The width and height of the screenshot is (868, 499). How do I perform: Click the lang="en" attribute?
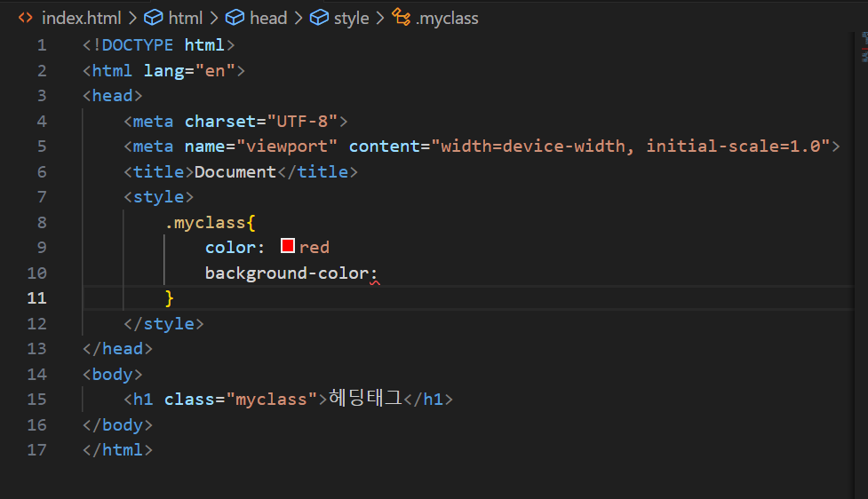pos(189,71)
